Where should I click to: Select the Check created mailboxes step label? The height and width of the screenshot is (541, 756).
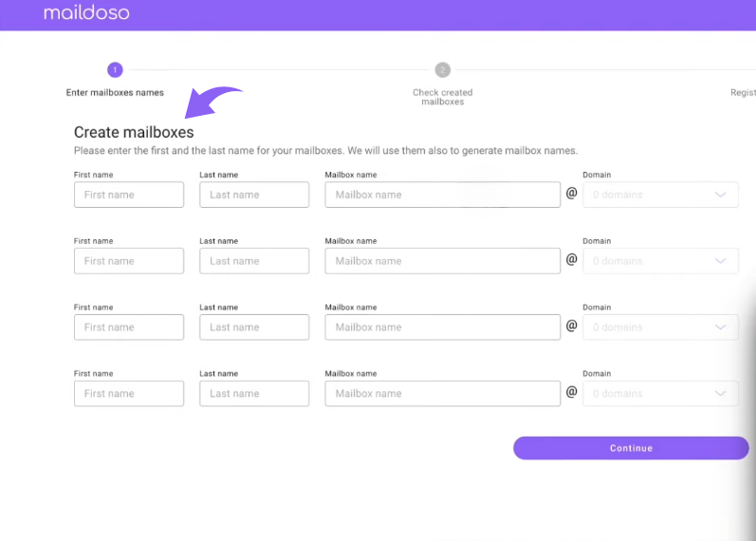[442, 97]
